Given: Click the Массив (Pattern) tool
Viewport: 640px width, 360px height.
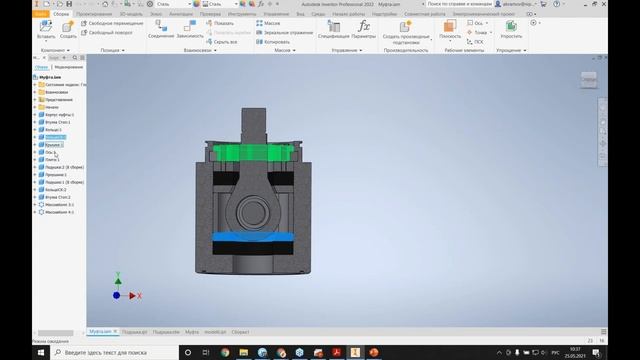Looking at the screenshot, I should click(268, 23).
